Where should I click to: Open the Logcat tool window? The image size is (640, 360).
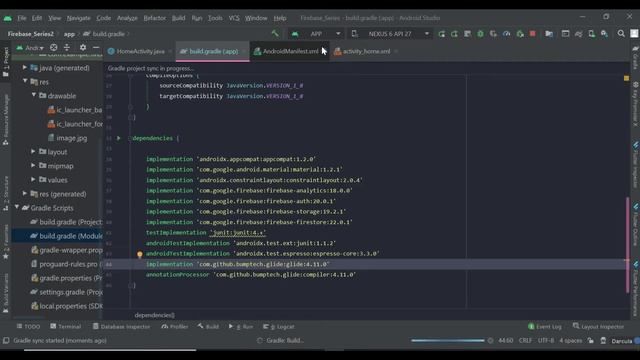(279, 327)
